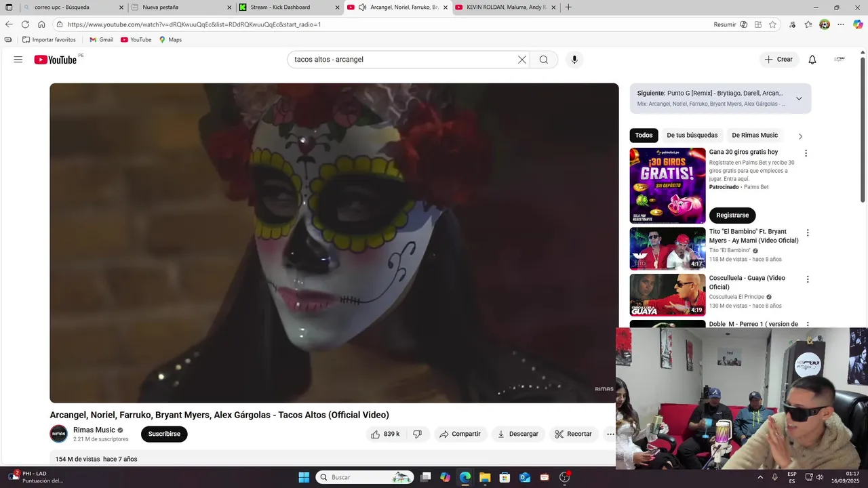Select the De tus búsquedas chip
Viewport: 868px width, 488px height.
tap(692, 135)
